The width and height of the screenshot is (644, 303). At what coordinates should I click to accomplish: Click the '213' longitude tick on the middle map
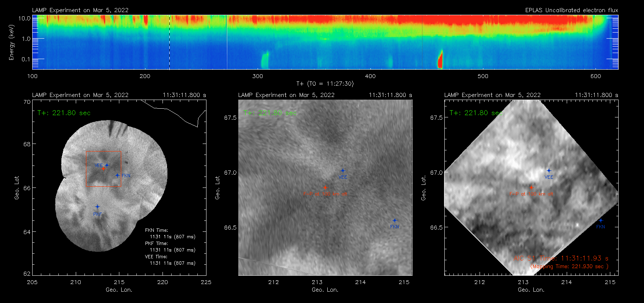[x=317, y=282]
